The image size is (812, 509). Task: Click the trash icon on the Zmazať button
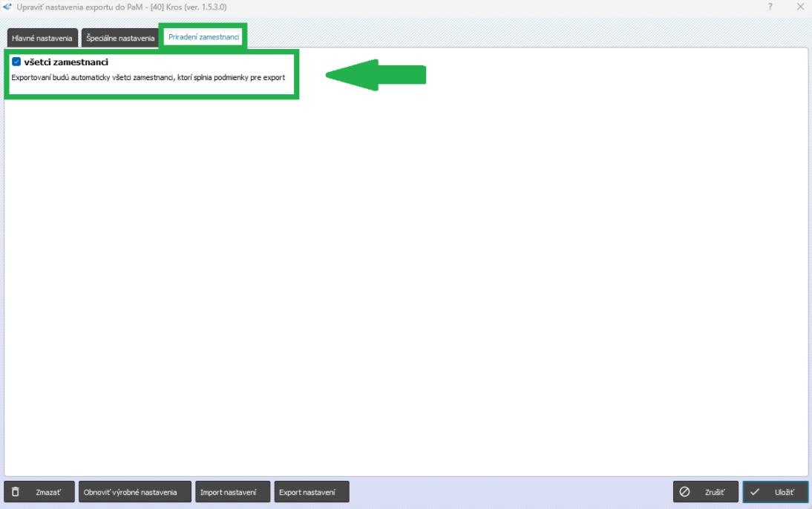click(x=16, y=492)
